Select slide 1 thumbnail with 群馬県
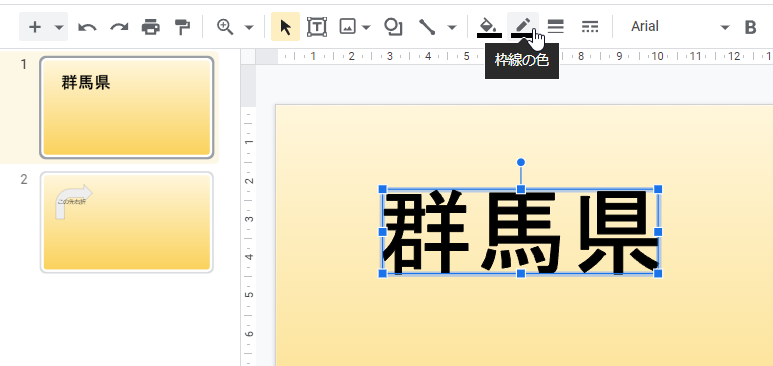 [x=127, y=107]
